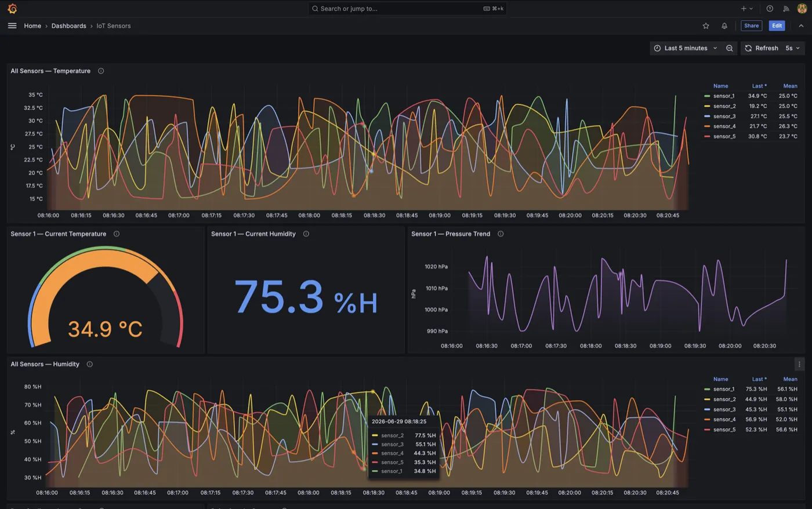Click the IoT Sensors breadcrumb

[114, 26]
